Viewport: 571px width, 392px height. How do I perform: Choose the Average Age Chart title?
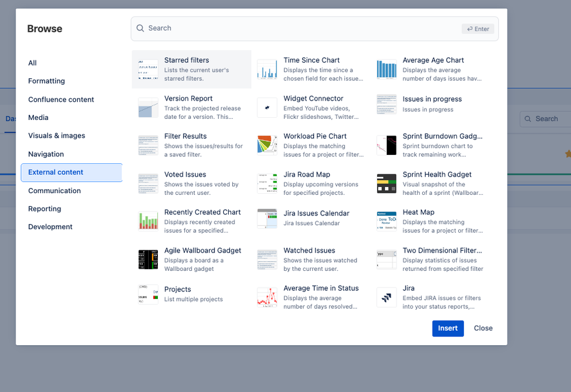[433, 61]
